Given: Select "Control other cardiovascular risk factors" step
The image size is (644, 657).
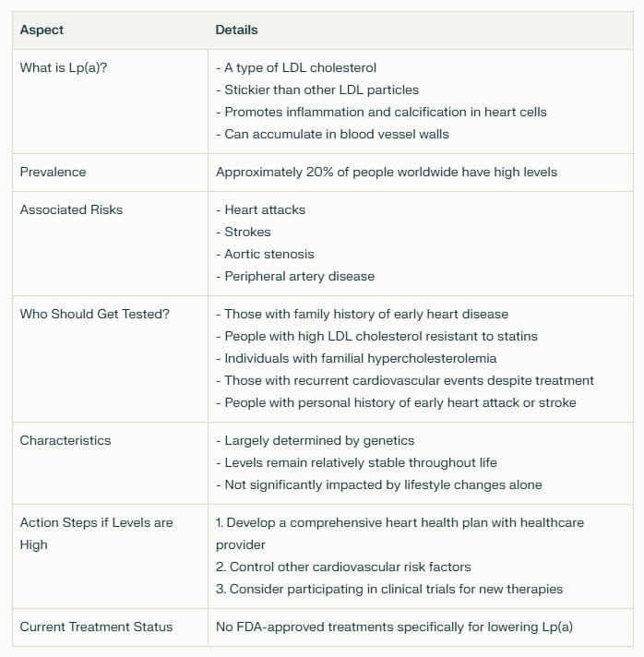Looking at the screenshot, I should coord(343,567).
